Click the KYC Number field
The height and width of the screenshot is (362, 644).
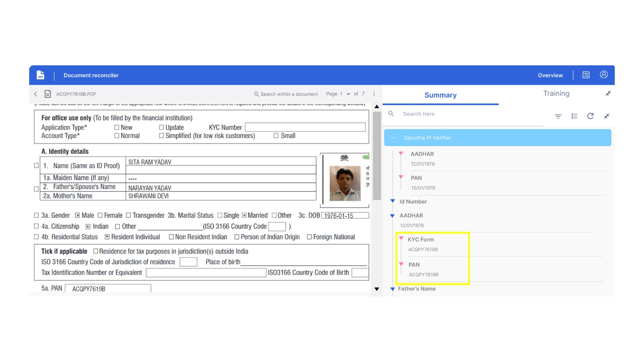click(305, 127)
